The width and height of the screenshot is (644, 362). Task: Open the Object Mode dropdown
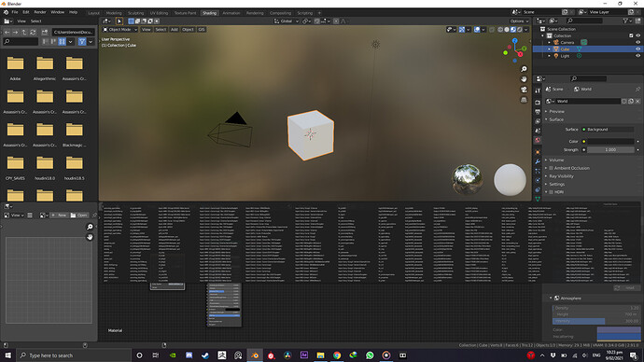coord(119,30)
